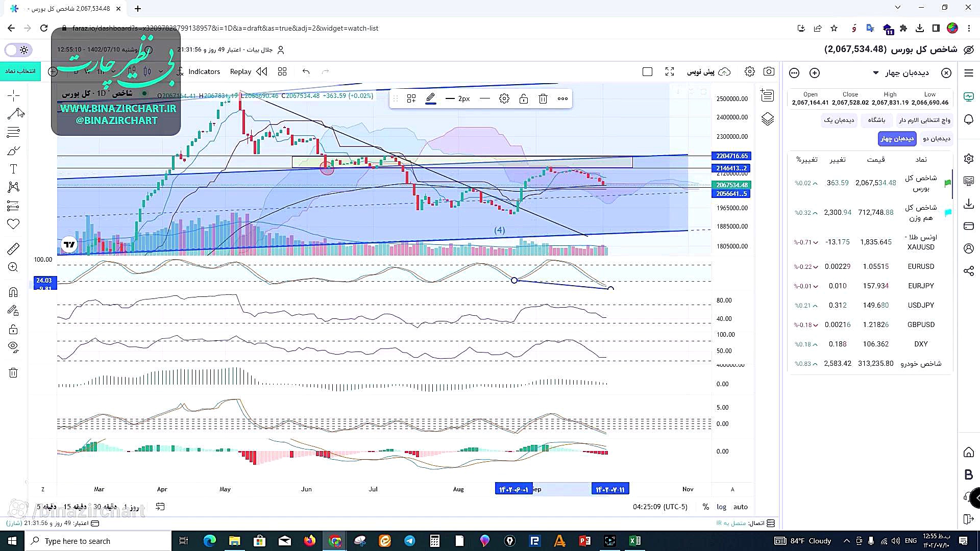Open Telegram from the taskbar

410,541
